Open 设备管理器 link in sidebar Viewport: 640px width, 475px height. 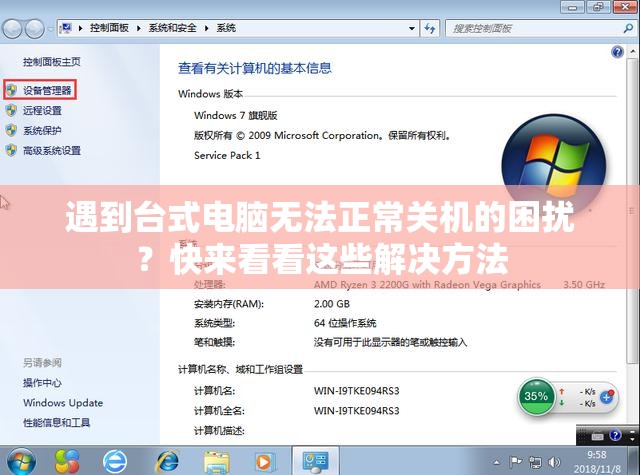pyautogui.click(x=47, y=90)
